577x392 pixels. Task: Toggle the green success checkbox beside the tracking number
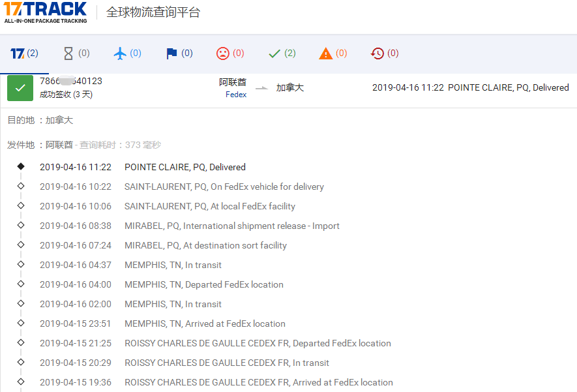20,87
